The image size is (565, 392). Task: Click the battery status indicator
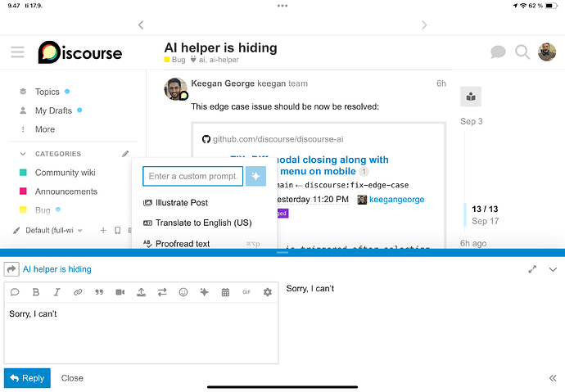point(551,6)
